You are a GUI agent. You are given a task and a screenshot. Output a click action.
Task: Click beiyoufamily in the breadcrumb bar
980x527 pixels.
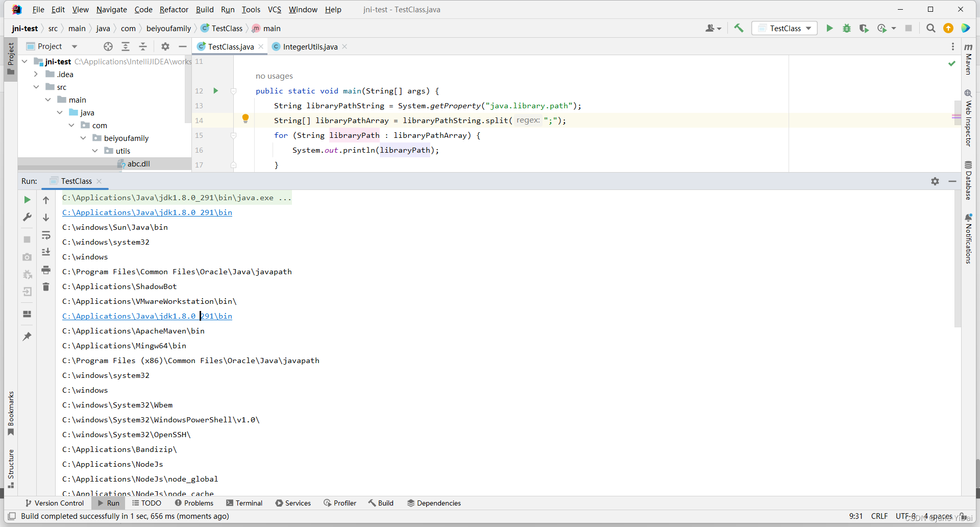coord(168,28)
